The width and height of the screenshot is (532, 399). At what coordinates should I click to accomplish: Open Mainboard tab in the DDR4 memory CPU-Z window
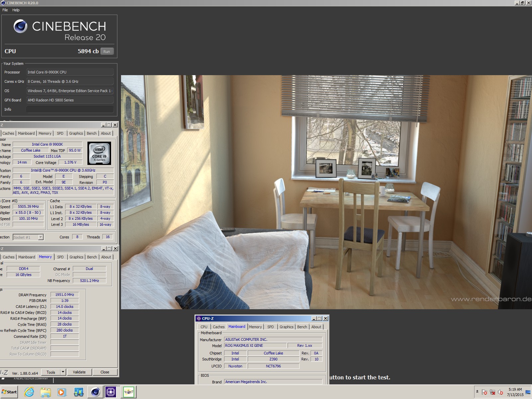(x=27, y=257)
